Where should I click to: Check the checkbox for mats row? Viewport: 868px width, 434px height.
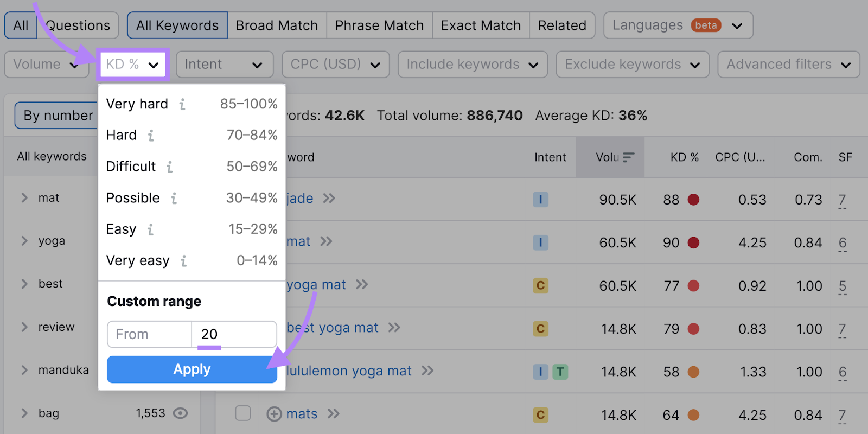coord(242,413)
